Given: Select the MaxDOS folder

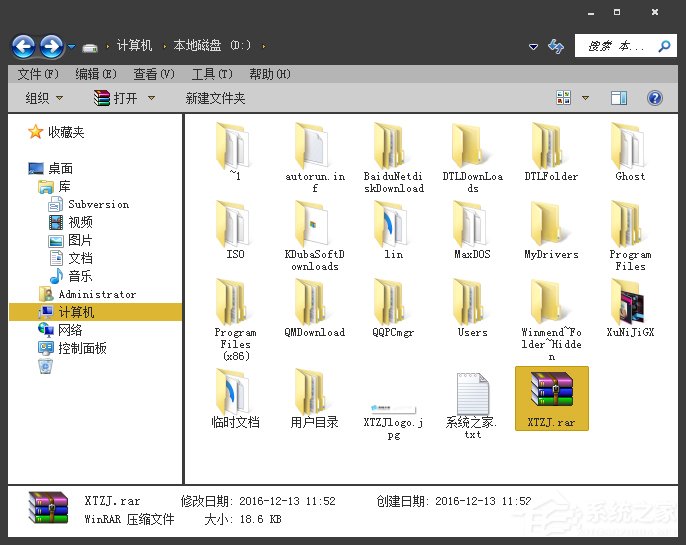Looking at the screenshot, I should point(472,229).
